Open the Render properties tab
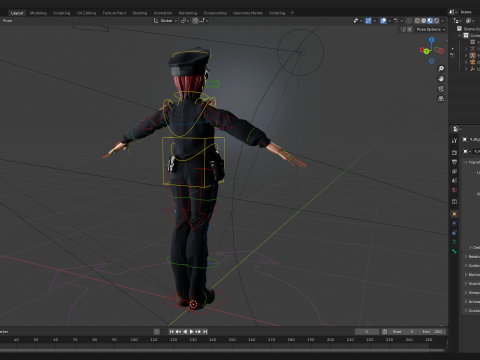480x360 pixels. (x=454, y=153)
